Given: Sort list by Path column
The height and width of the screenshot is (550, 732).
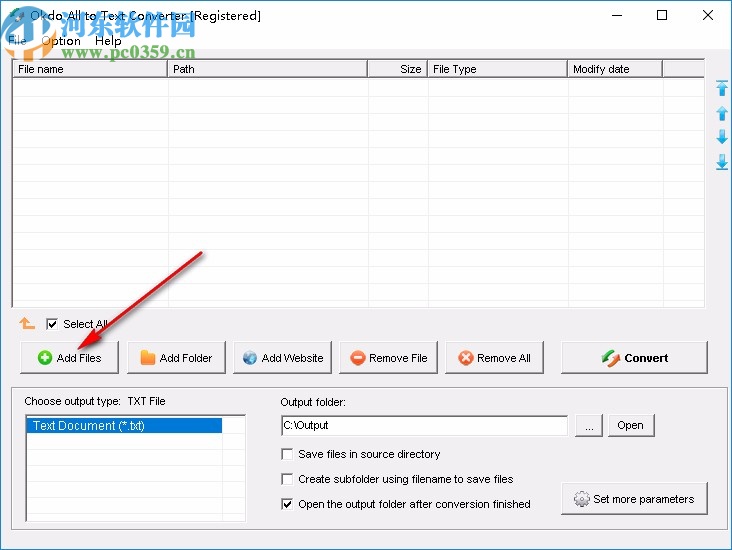Looking at the screenshot, I should [x=267, y=69].
